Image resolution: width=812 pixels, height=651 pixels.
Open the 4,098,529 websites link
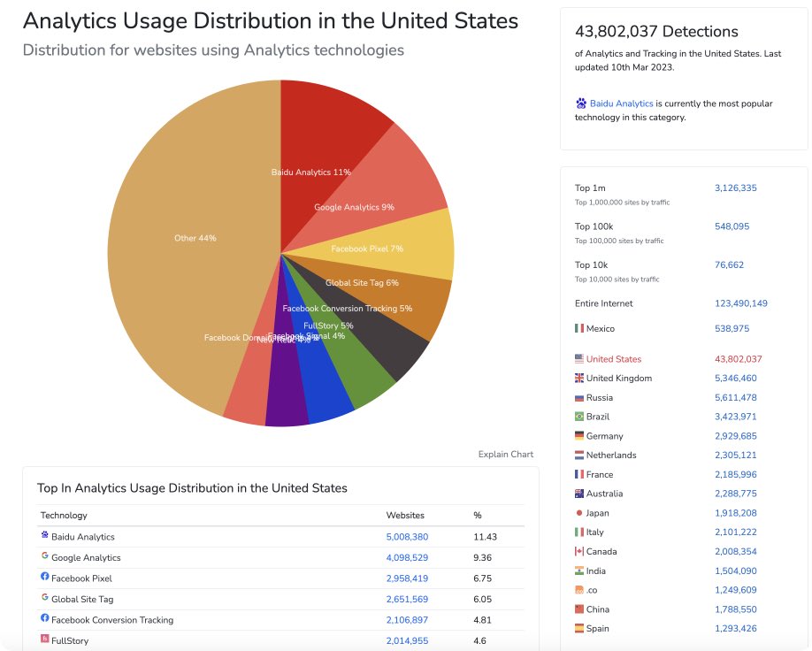(407, 558)
